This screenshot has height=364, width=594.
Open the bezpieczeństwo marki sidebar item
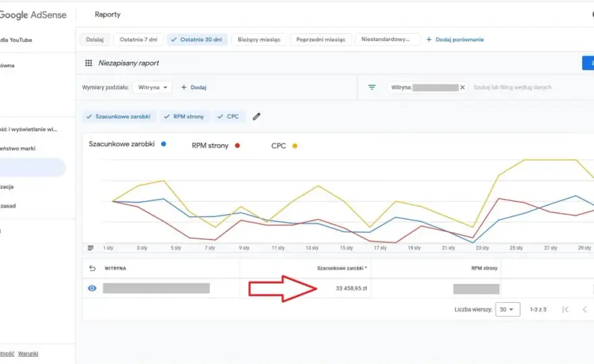tap(18, 148)
